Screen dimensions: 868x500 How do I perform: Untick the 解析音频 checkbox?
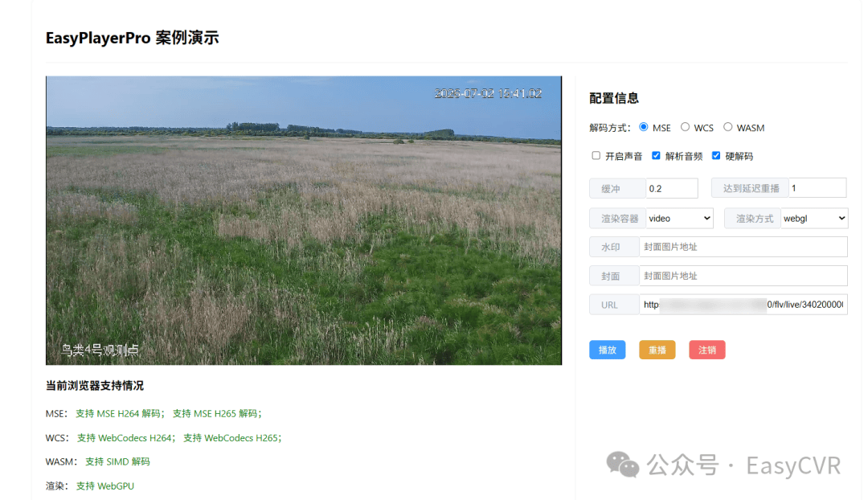(x=656, y=156)
